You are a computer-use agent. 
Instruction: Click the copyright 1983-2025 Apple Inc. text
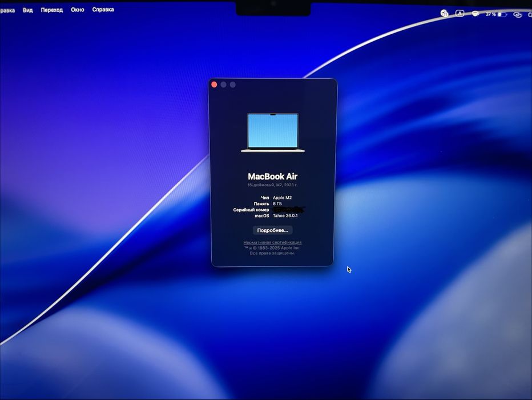pyautogui.click(x=272, y=248)
